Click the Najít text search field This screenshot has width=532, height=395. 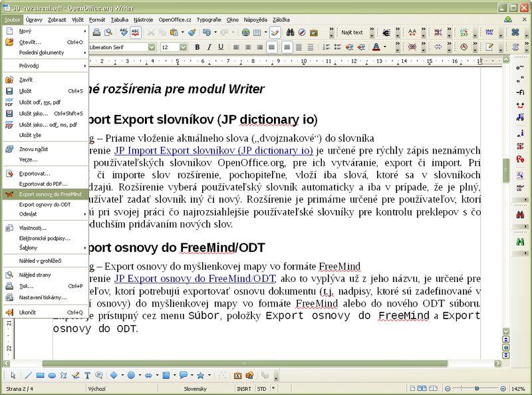(x=353, y=32)
